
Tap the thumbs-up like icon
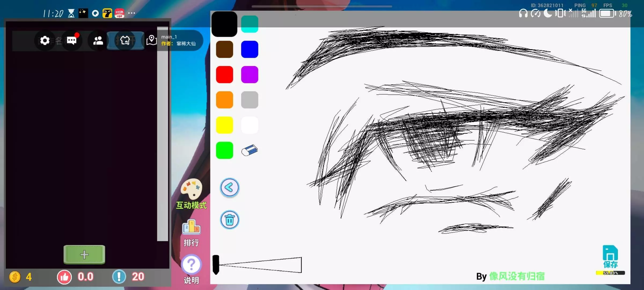pyautogui.click(x=64, y=277)
